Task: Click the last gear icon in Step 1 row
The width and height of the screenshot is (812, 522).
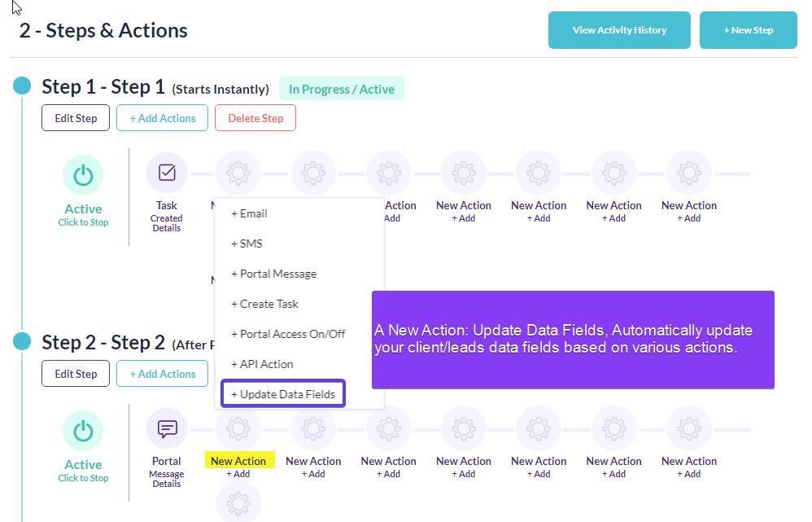Action: coord(688,173)
